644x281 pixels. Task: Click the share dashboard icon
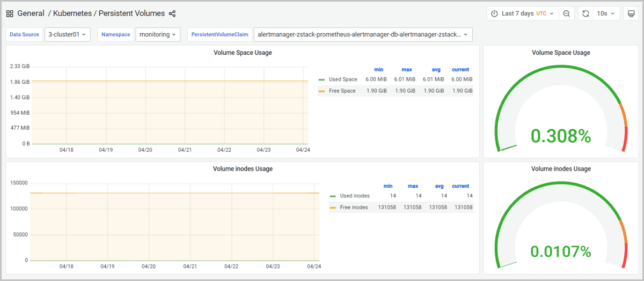pyautogui.click(x=172, y=13)
